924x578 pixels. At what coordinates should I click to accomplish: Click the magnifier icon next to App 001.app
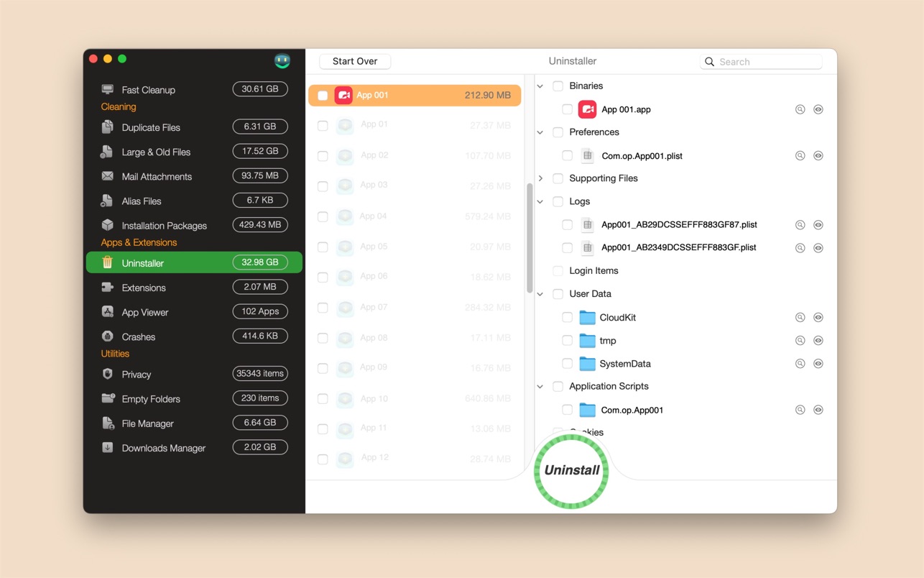800,109
